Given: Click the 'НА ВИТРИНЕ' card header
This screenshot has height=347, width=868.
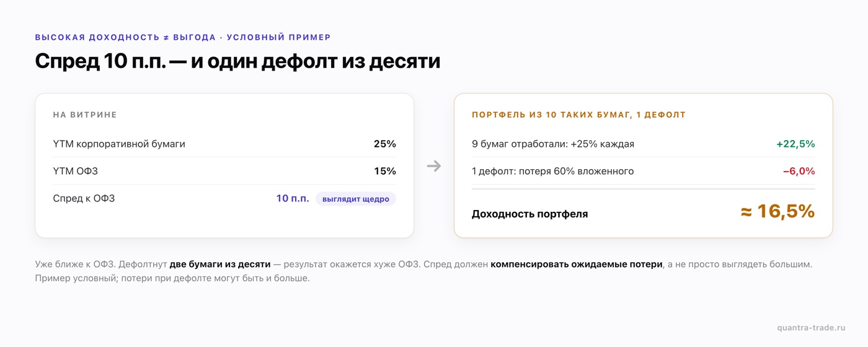Looking at the screenshot, I should pos(85,115).
